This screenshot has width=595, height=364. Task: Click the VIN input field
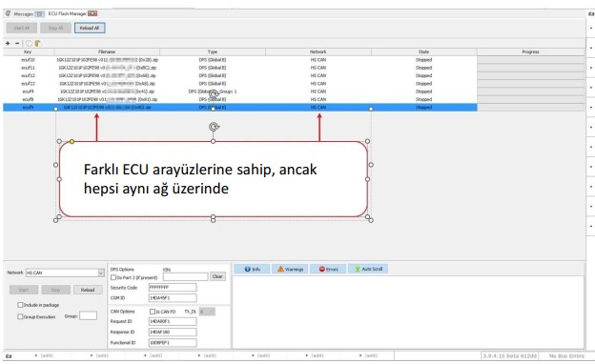tap(186, 277)
